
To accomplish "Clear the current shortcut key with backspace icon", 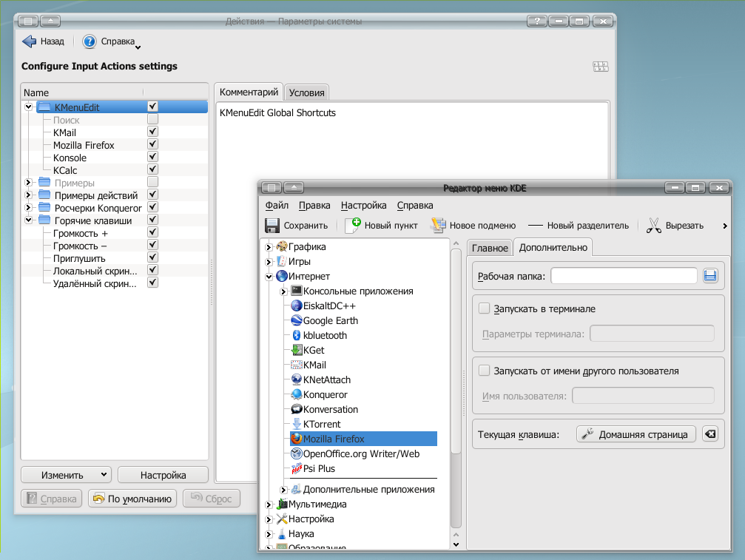I will click(710, 434).
